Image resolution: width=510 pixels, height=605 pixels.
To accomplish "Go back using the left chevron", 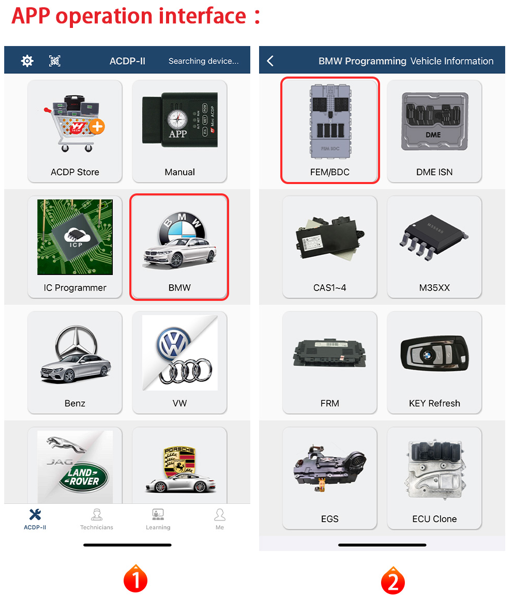I will pyautogui.click(x=270, y=61).
